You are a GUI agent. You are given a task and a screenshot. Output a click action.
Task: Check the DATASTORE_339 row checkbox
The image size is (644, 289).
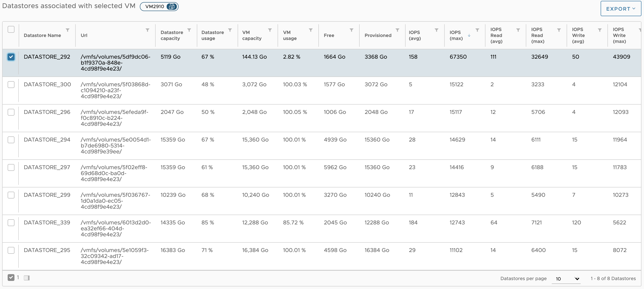[x=11, y=222]
